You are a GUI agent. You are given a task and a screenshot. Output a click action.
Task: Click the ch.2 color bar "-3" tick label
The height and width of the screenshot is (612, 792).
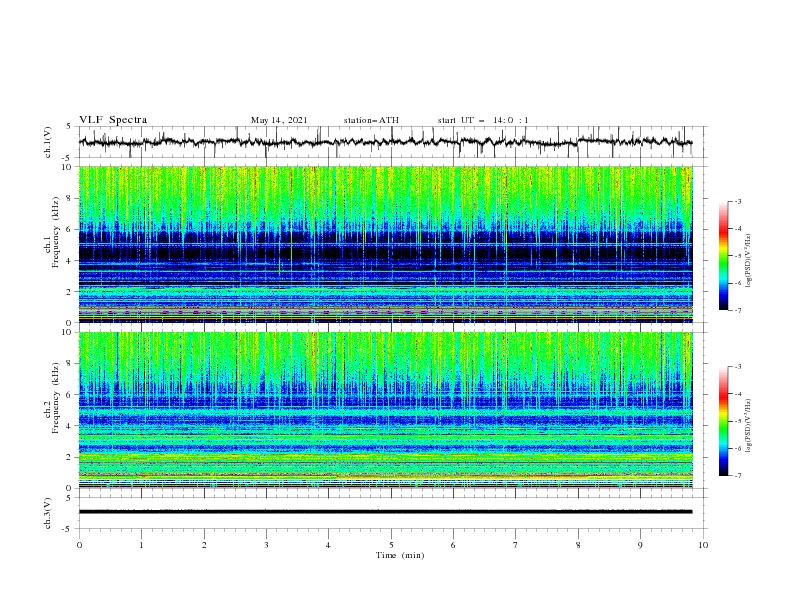pyautogui.click(x=737, y=367)
